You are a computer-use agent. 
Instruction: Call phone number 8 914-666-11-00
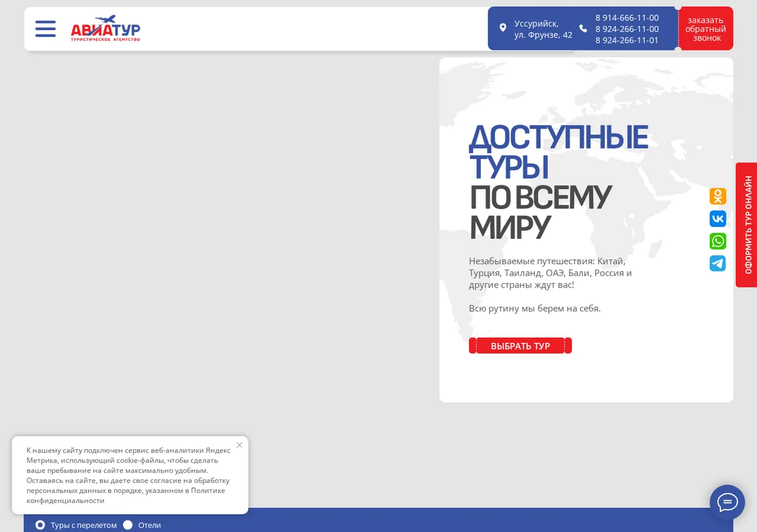tap(627, 18)
